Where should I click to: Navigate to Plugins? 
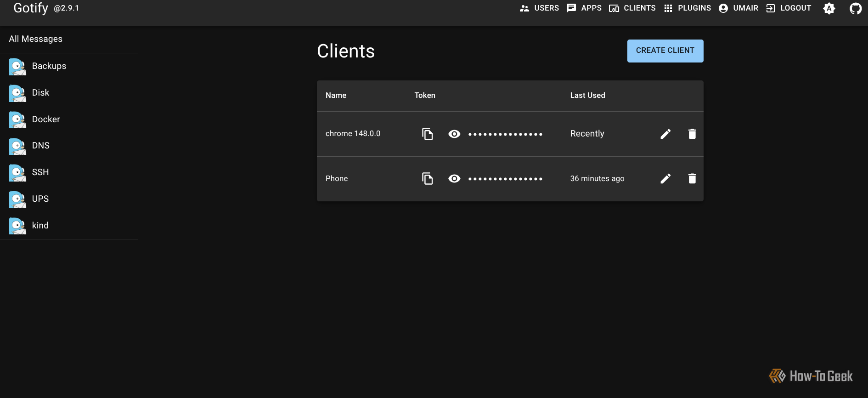click(x=688, y=8)
